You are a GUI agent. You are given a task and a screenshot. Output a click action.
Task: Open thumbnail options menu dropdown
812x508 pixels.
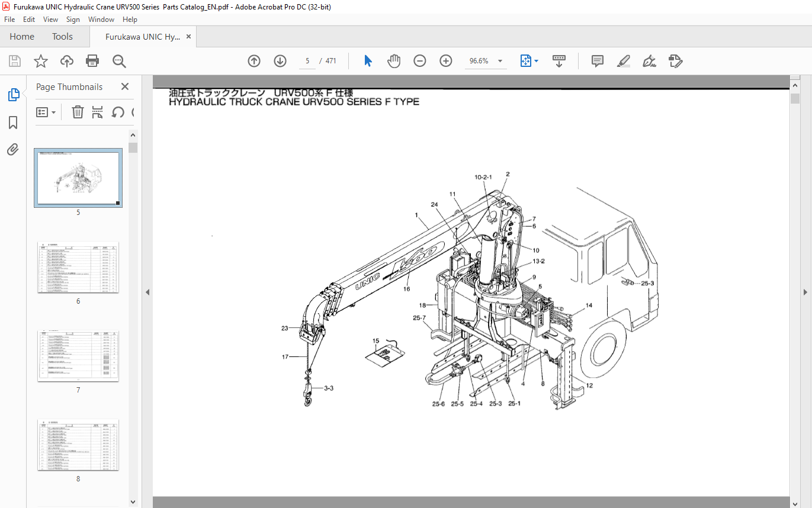click(x=46, y=112)
